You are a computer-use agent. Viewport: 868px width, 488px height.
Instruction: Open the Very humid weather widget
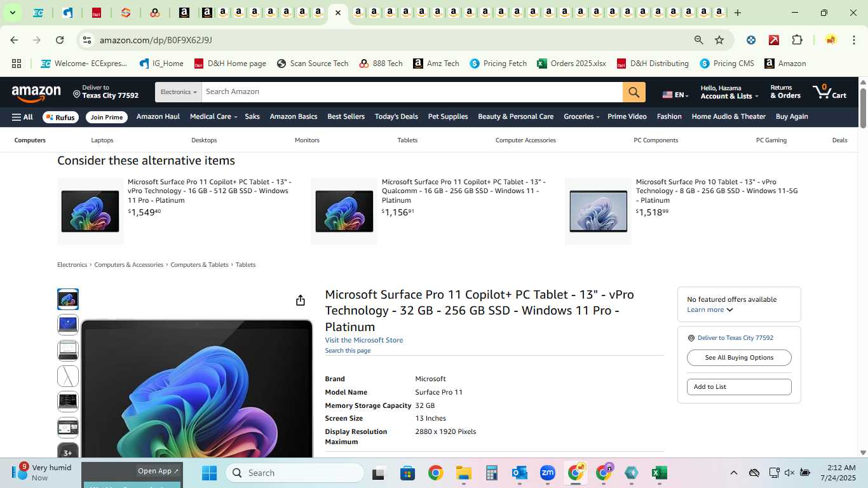pos(41,472)
